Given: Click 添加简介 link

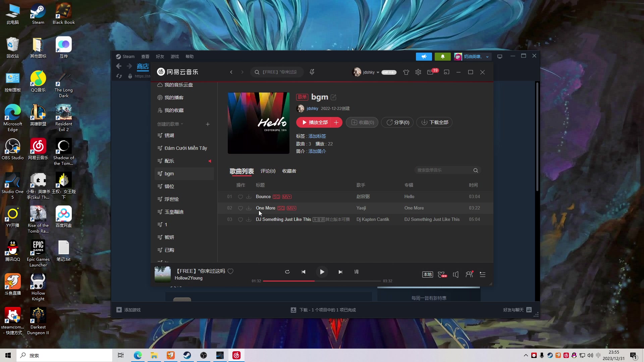Looking at the screenshot, I should point(317,152).
